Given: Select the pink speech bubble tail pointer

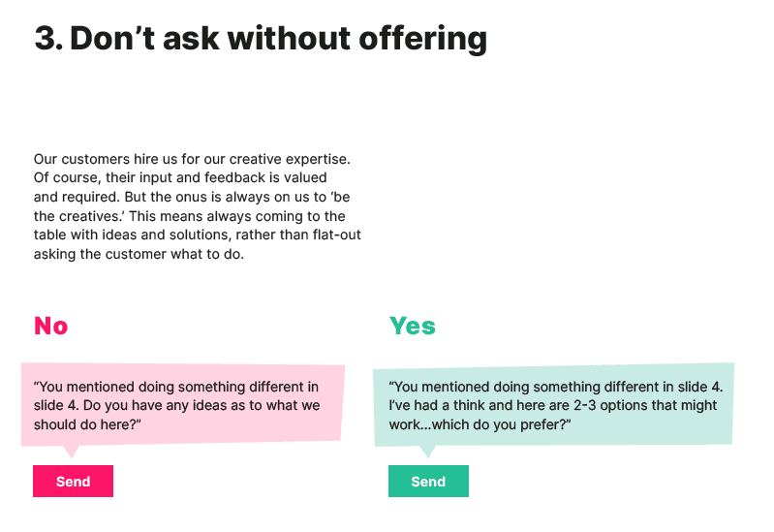Looking at the screenshot, I should coord(72,452).
